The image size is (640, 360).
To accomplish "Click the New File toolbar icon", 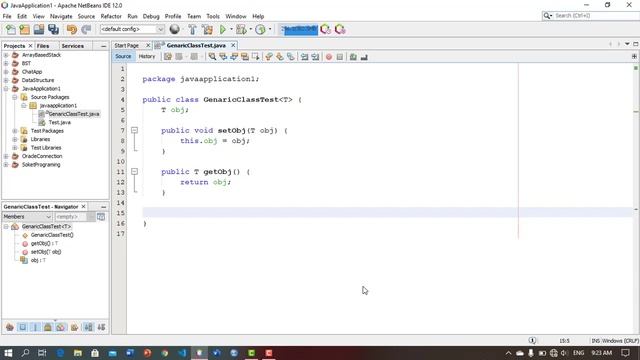I will click(x=11, y=29).
